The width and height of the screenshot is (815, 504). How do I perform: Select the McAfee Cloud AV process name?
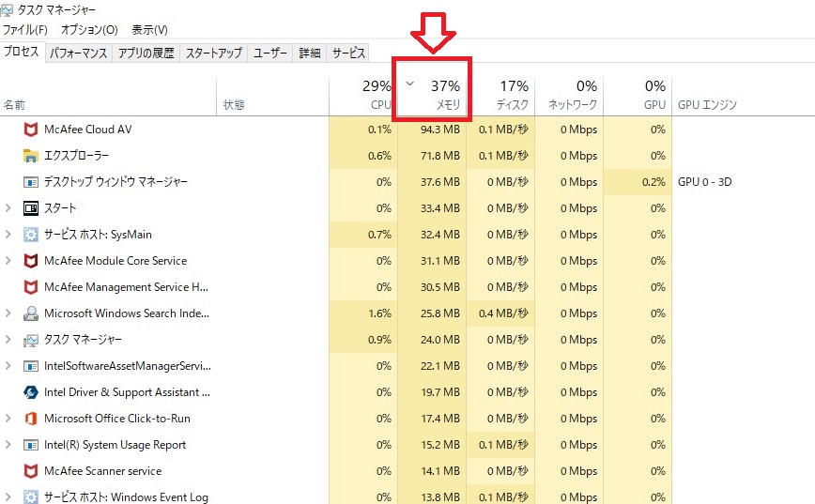click(x=88, y=130)
